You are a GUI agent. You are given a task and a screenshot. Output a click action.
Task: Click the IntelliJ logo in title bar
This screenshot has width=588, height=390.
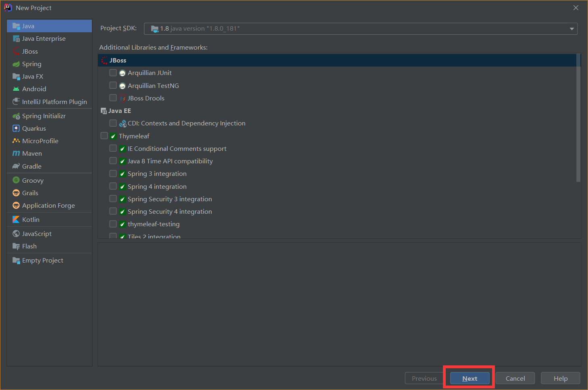click(8, 8)
